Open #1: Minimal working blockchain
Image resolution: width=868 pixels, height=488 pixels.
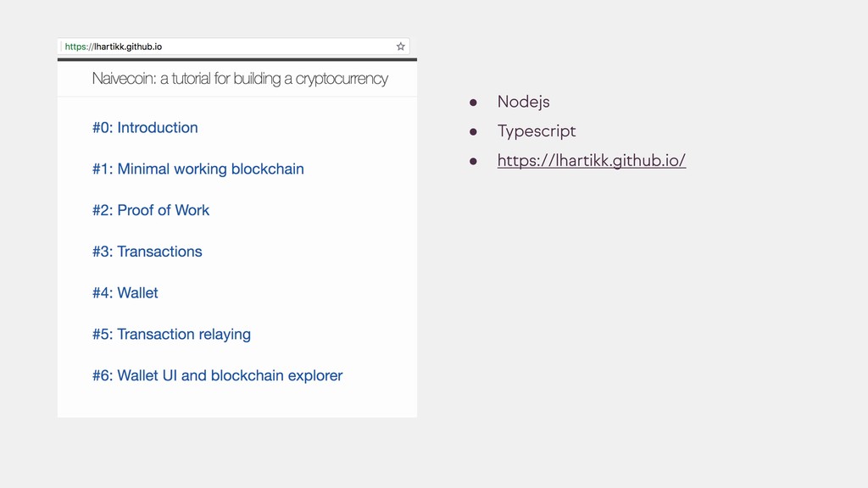tap(198, 169)
